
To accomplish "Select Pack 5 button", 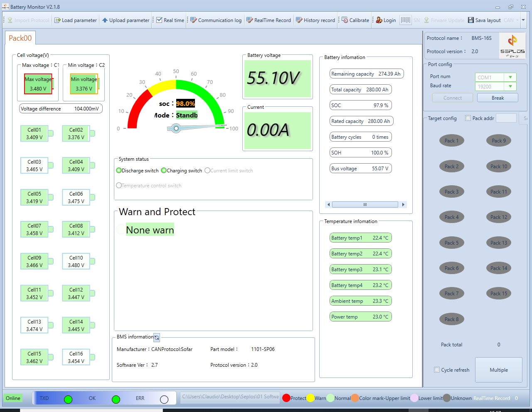I will tap(452, 243).
